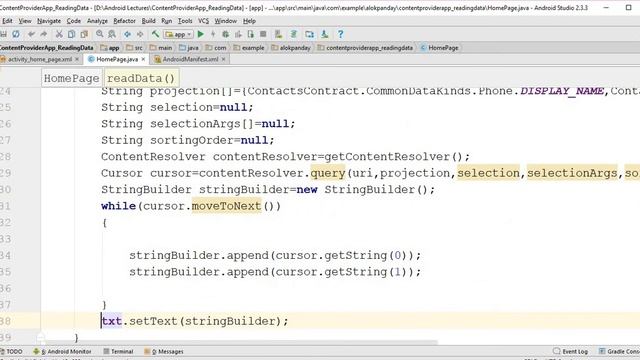The height and width of the screenshot is (360, 640).
Task: Open the TODO tool window
Action: pyautogui.click(x=11, y=351)
